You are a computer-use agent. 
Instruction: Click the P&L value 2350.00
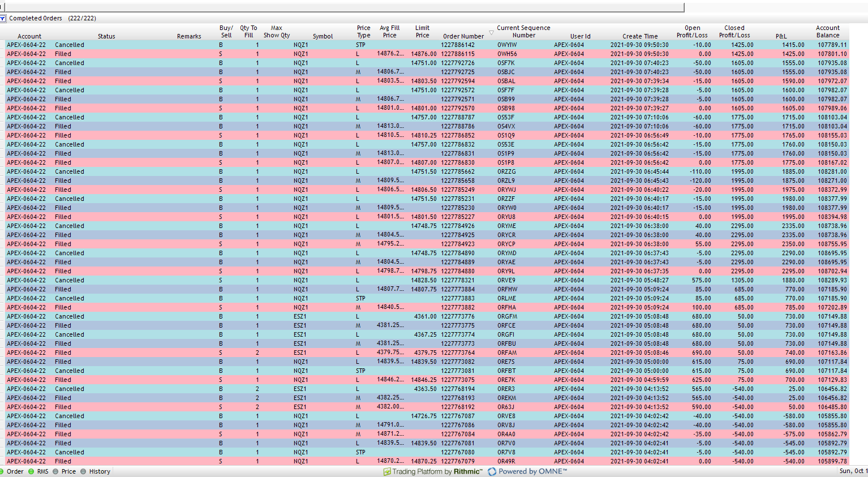[x=793, y=244]
